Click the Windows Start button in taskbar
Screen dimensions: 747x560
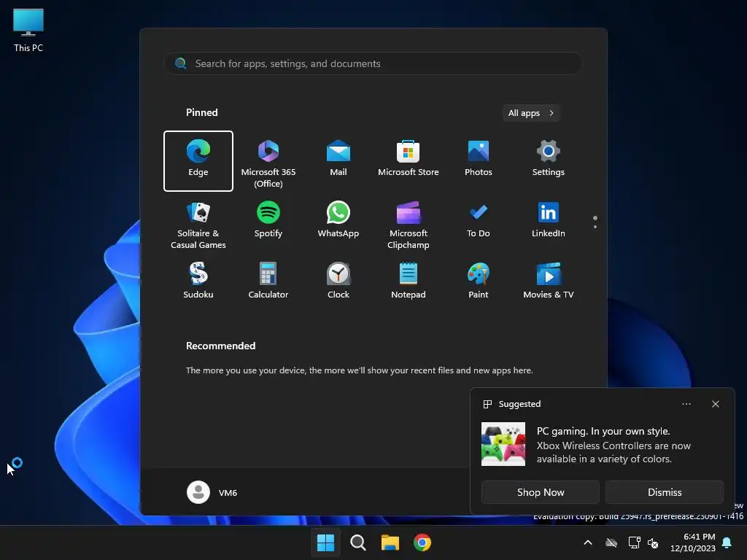pos(326,542)
